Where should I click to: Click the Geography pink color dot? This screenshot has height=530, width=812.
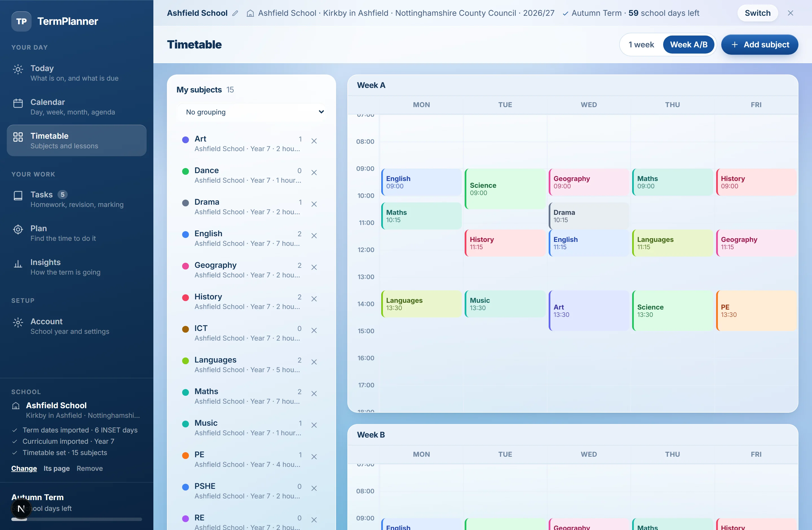click(185, 266)
